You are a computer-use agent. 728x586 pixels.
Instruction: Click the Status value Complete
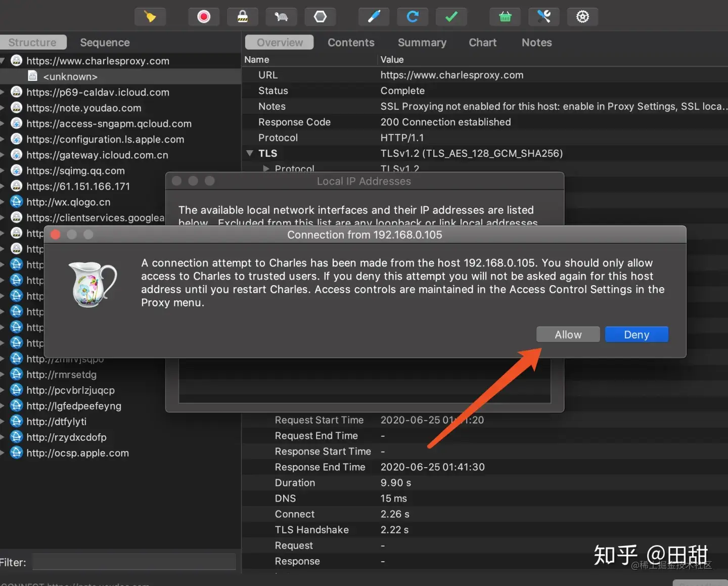click(402, 91)
